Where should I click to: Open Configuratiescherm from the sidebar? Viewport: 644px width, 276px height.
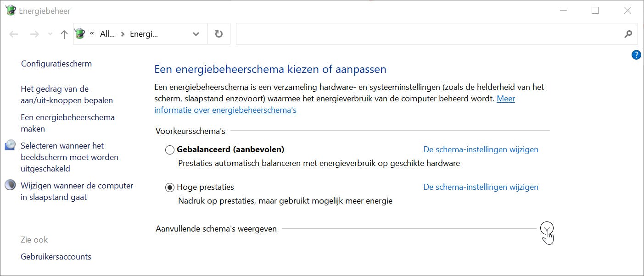point(56,64)
